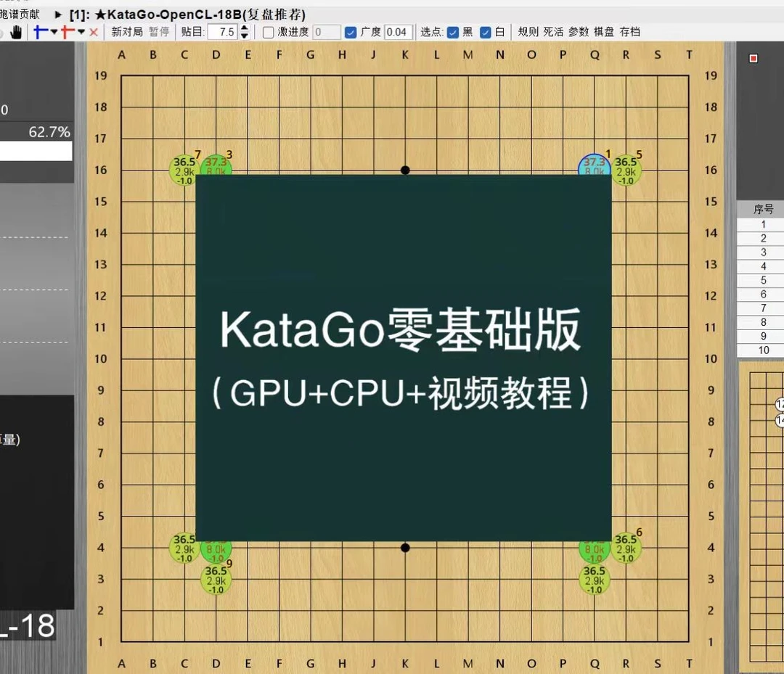Pause analysis with 暂停
The width and height of the screenshot is (784, 674).
[x=158, y=31]
